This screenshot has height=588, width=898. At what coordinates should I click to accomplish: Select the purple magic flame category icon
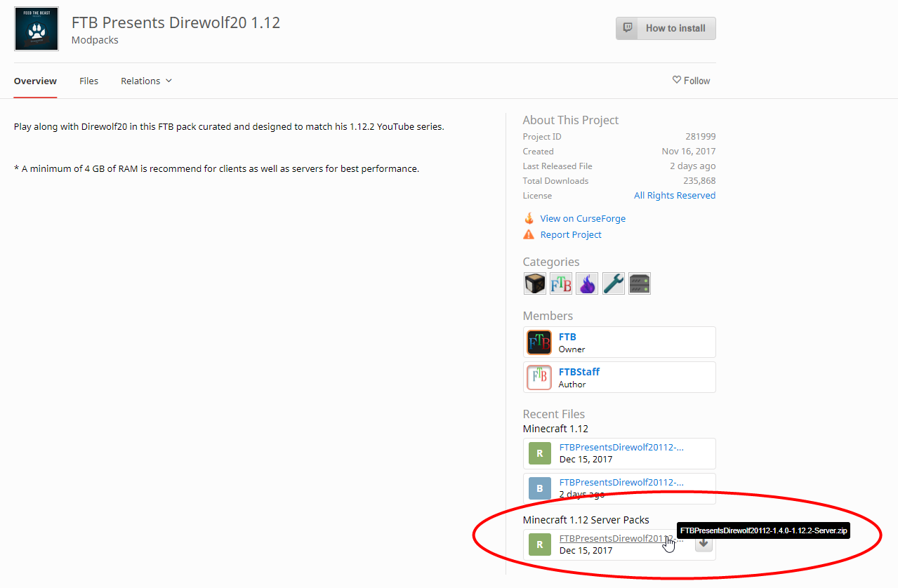pyautogui.click(x=587, y=283)
